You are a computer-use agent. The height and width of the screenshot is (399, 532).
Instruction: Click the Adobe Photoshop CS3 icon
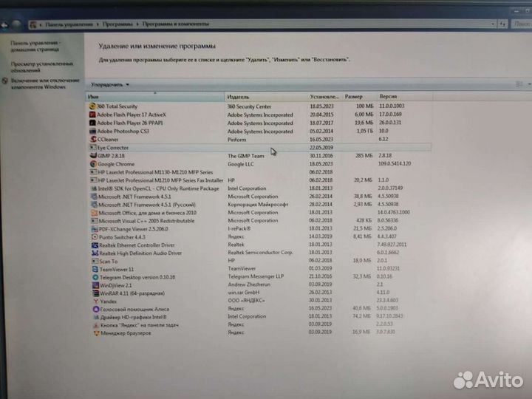coord(92,131)
